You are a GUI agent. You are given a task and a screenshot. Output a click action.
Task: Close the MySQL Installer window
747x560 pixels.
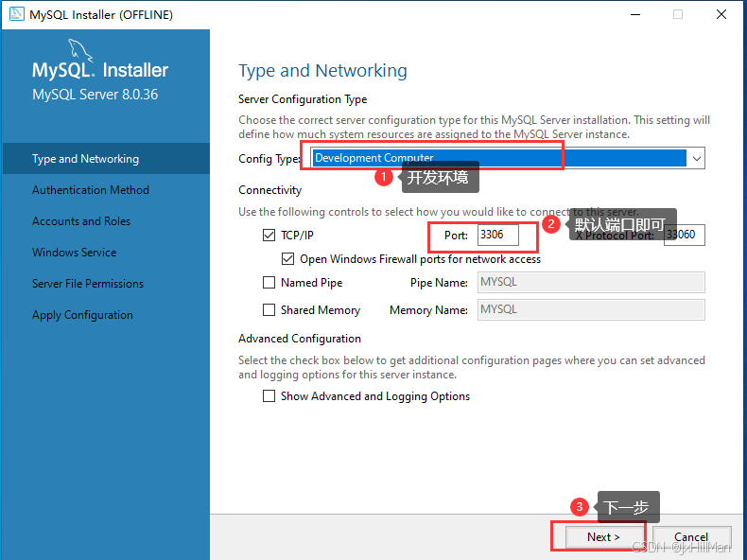coord(721,15)
